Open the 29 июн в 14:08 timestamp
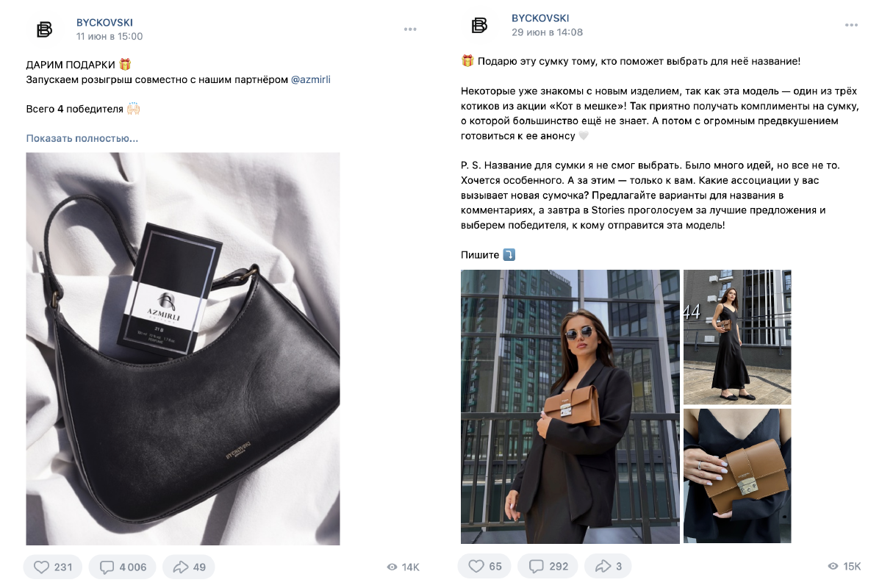The width and height of the screenshot is (882, 588). [x=547, y=32]
